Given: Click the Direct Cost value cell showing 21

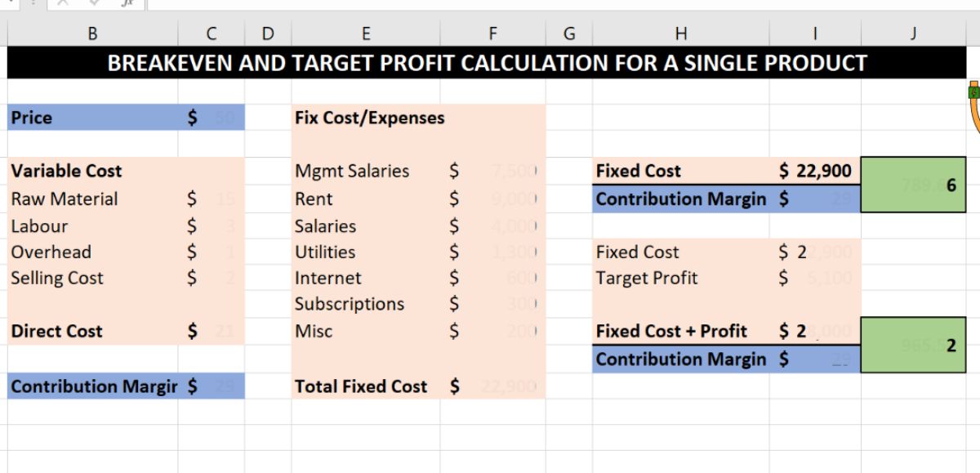Looking at the screenshot, I should [x=211, y=331].
